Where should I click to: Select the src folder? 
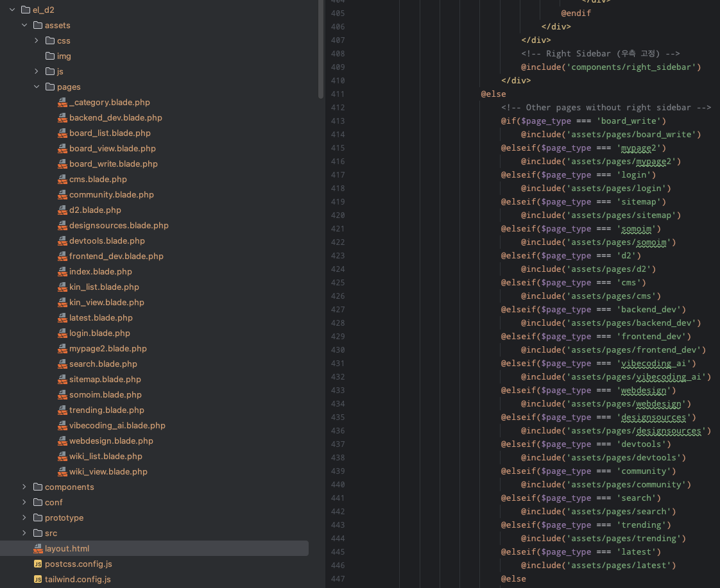pyautogui.click(x=51, y=533)
